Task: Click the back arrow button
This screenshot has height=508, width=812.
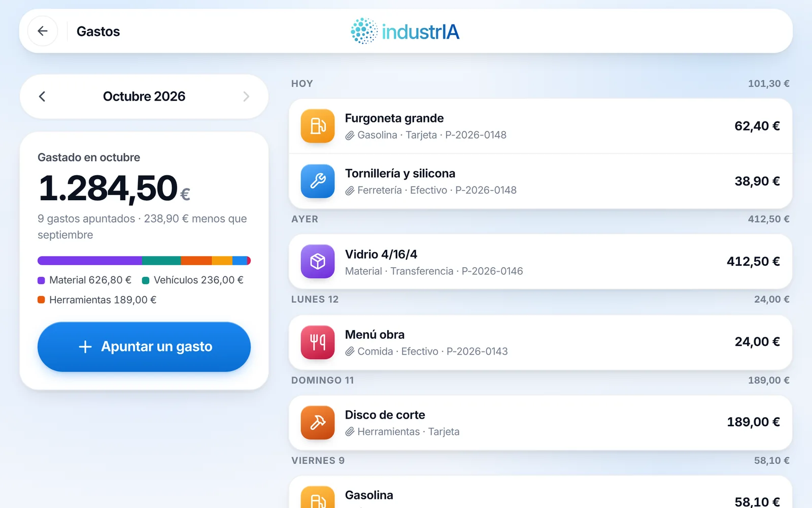Action: pos(43,31)
